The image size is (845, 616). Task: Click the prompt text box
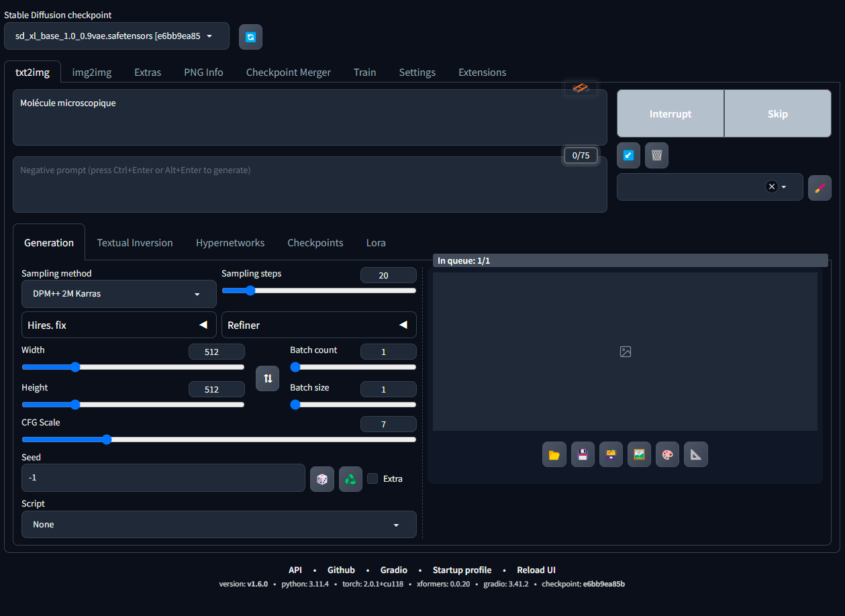310,117
